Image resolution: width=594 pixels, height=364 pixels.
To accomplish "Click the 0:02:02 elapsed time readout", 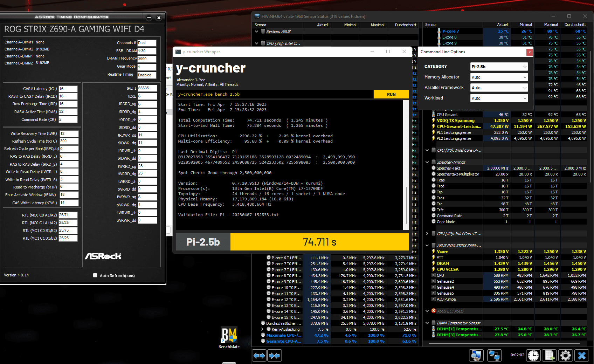I will [517, 355].
